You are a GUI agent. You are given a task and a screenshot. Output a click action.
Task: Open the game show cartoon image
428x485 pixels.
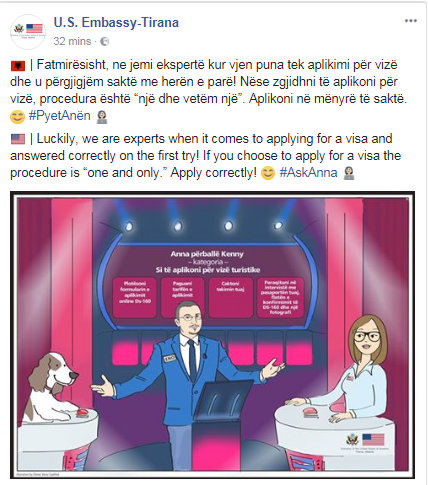[x=213, y=334]
